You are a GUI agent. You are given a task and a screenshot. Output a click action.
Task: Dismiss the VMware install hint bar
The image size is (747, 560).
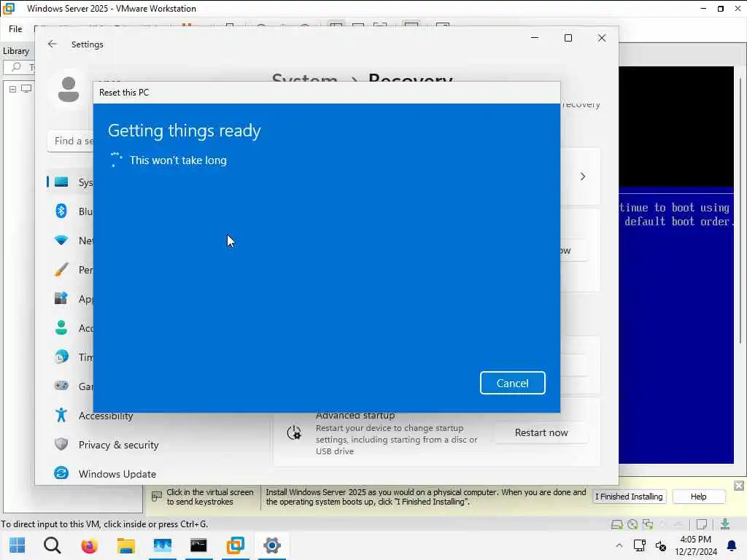pos(739,486)
